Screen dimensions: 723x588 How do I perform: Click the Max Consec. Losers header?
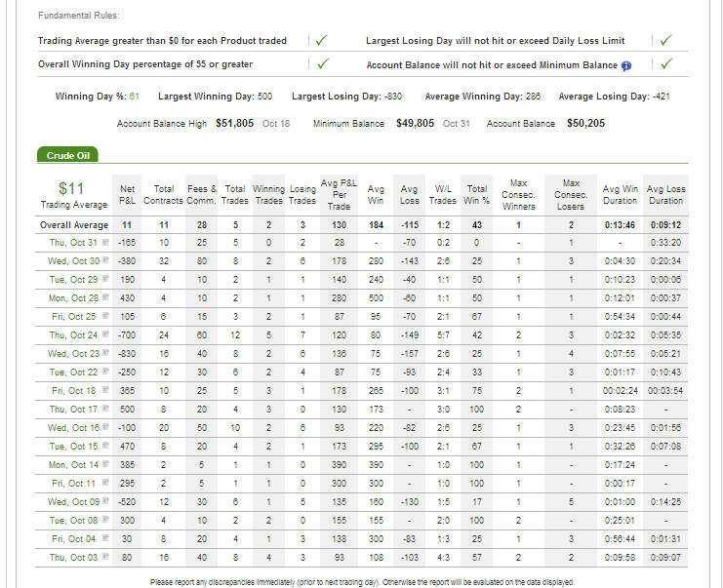point(571,194)
